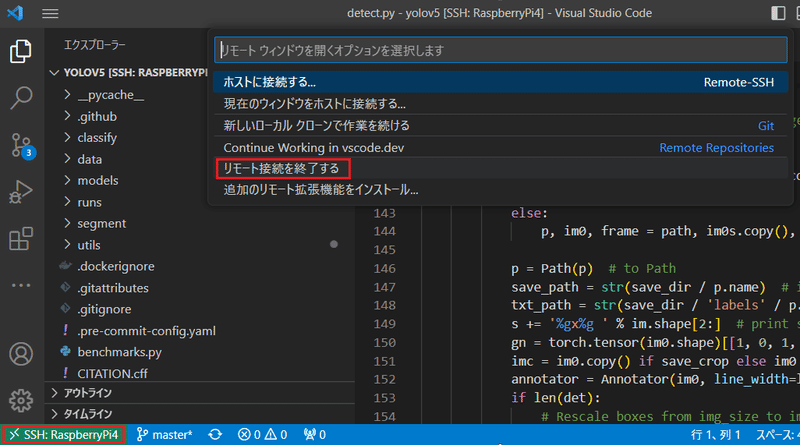Open the Extensions view icon

coord(20,239)
